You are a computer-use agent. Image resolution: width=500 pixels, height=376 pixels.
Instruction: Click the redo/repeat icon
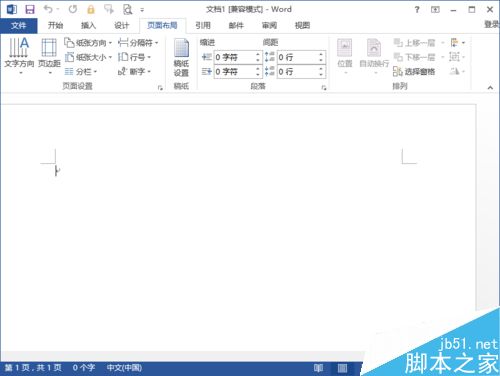[x=72, y=9]
